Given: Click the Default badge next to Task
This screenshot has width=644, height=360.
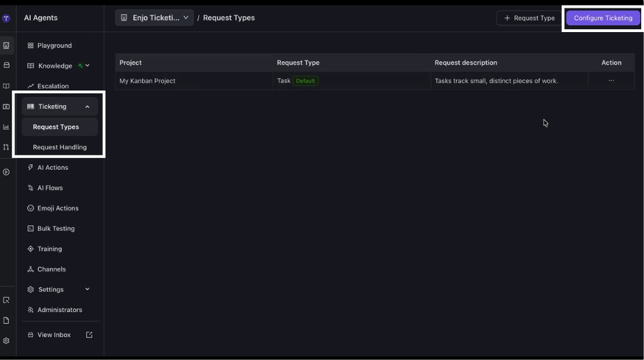Looking at the screenshot, I should coord(305,81).
